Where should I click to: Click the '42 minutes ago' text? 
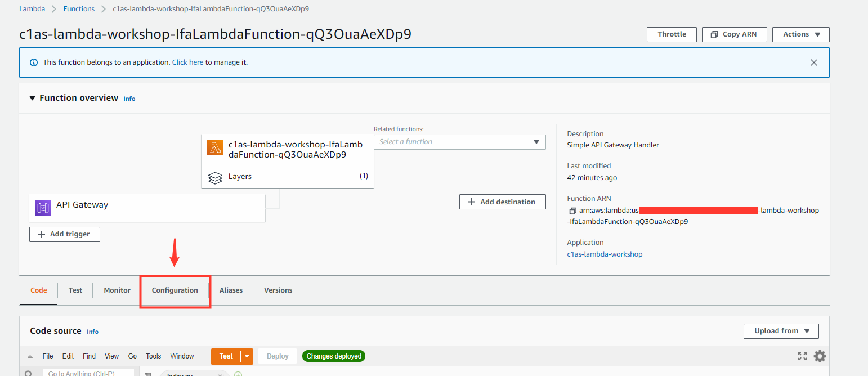tap(592, 178)
